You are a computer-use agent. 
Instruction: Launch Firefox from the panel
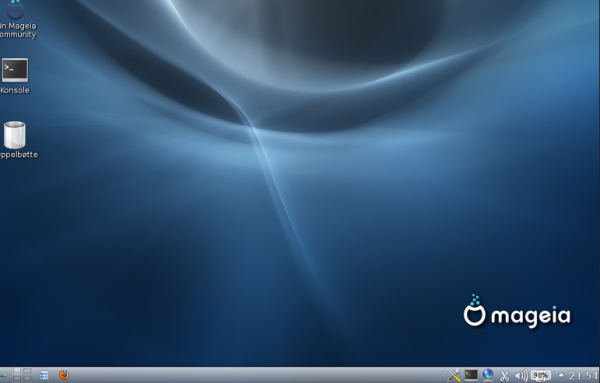[x=64, y=375]
